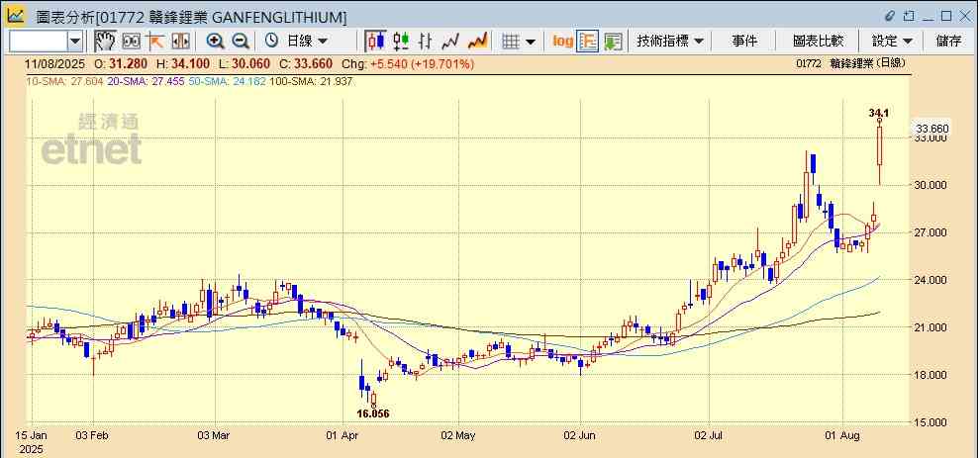The width and height of the screenshot is (980, 458).
Task: Toggle logarithmic scale
Action: click(562, 42)
